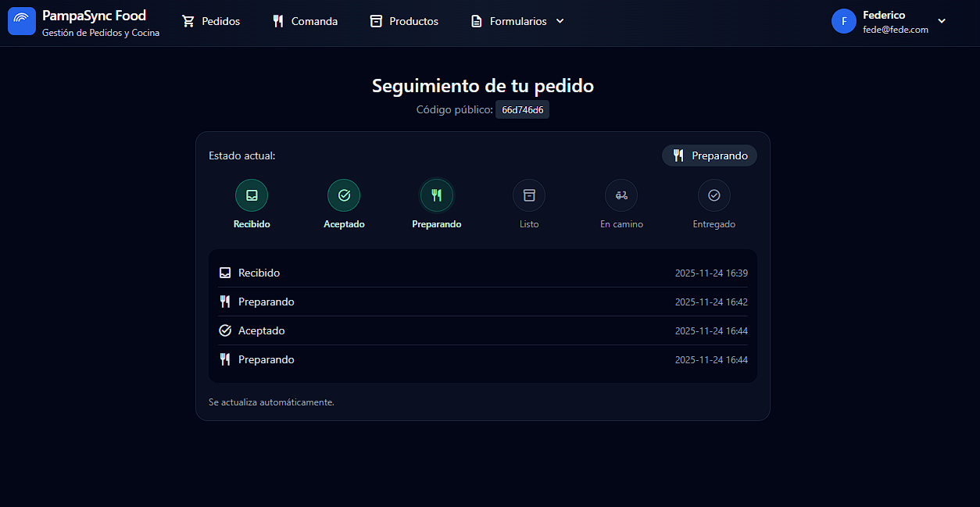Click the Entregado circle check icon
This screenshot has width=980, height=507.
tap(714, 195)
